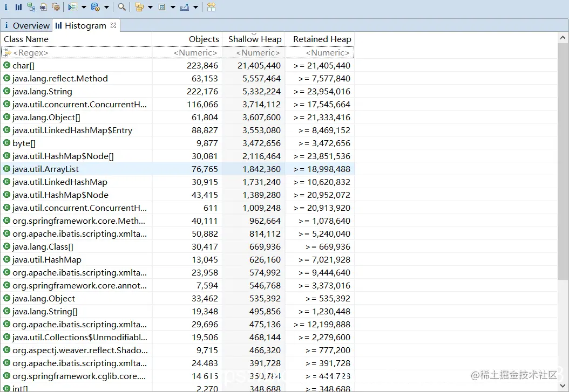Click the Calculate retained size icon

[162, 7]
